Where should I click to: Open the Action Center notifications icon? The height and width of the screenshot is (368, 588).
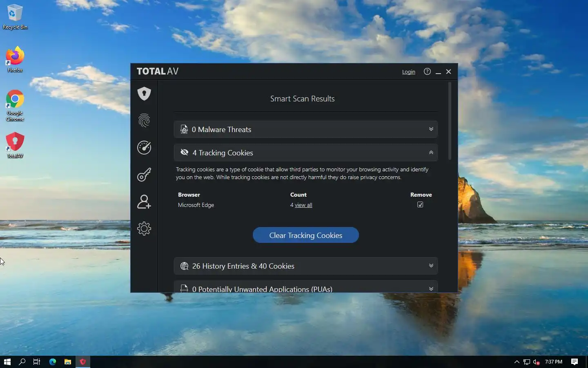575,362
